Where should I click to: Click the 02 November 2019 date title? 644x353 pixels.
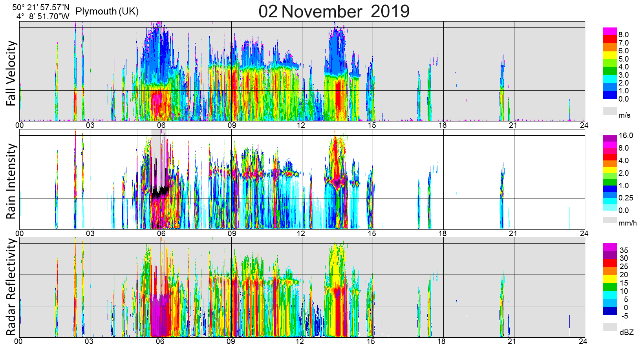334,11
